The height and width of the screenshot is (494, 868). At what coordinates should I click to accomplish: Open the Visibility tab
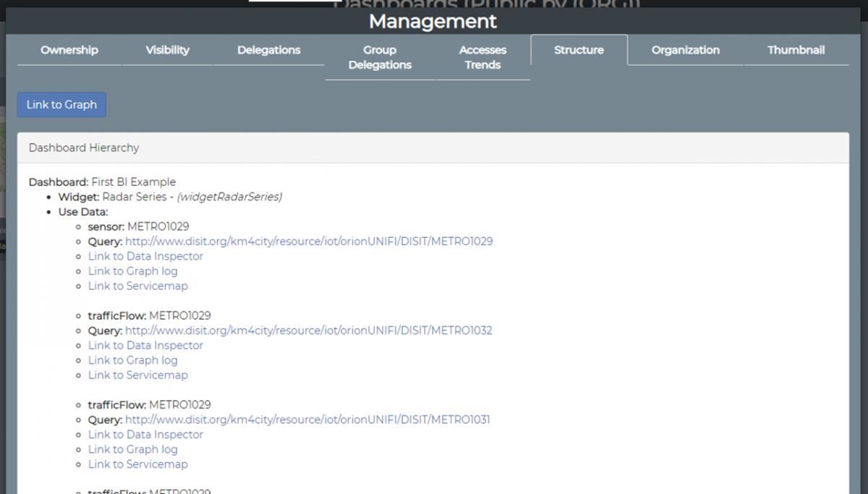167,50
